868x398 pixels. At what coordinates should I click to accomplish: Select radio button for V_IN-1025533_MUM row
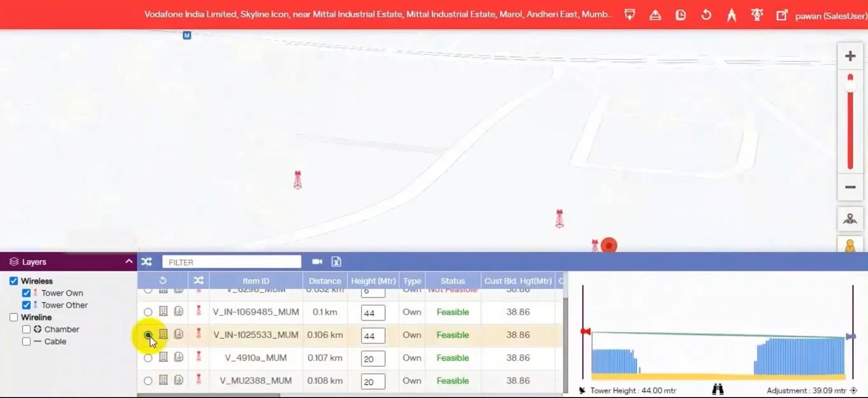(148, 335)
